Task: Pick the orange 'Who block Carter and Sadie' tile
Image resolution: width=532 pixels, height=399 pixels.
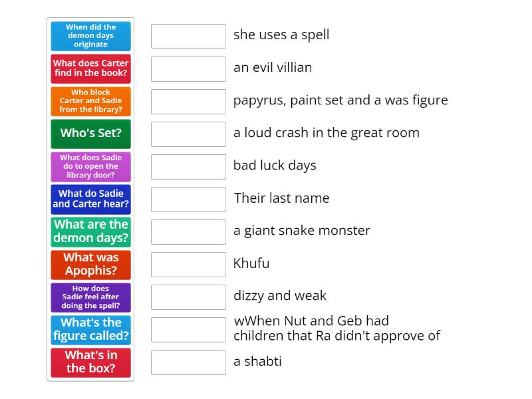Action: point(90,101)
